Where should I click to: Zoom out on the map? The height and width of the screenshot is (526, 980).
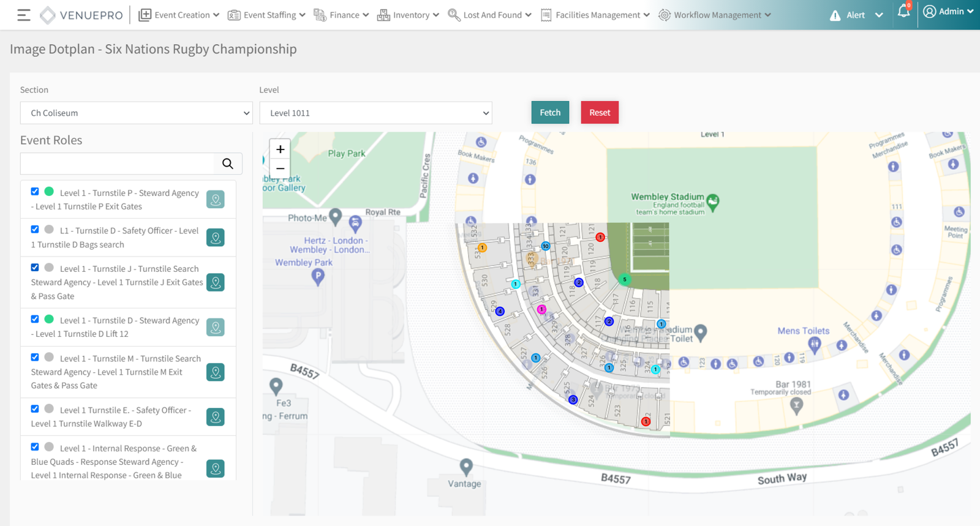(x=280, y=168)
